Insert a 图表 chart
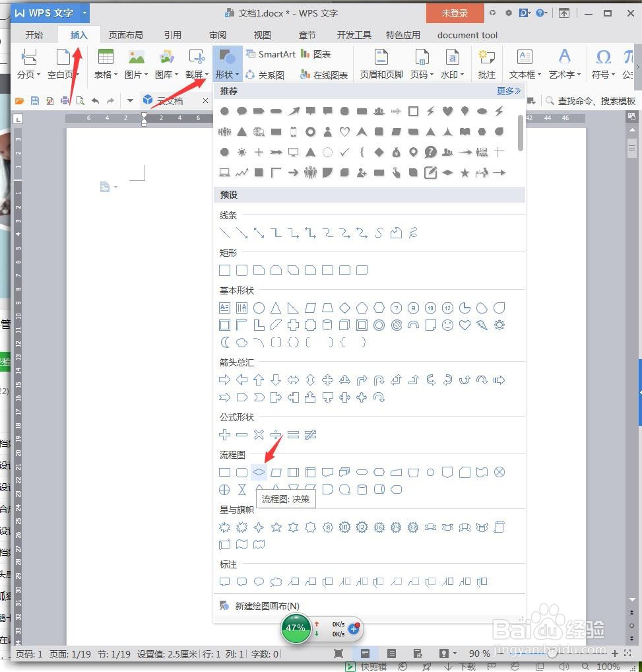This screenshot has height=672, width=642. point(316,54)
